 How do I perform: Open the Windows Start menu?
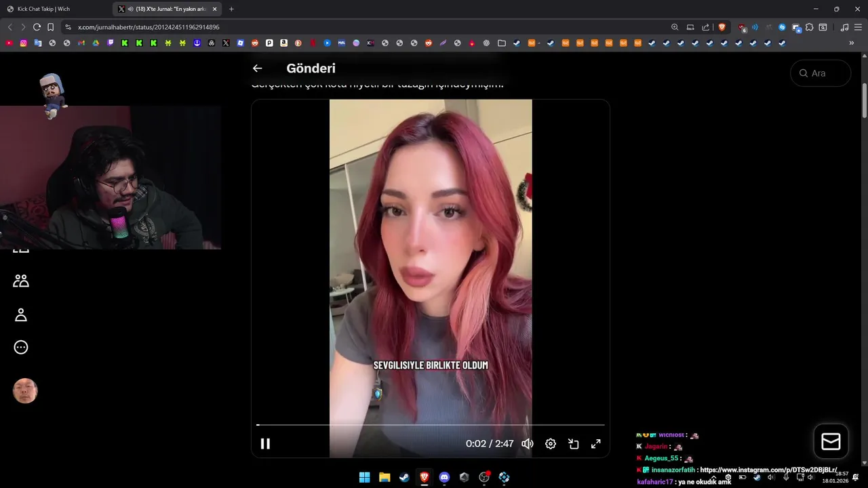point(364,477)
